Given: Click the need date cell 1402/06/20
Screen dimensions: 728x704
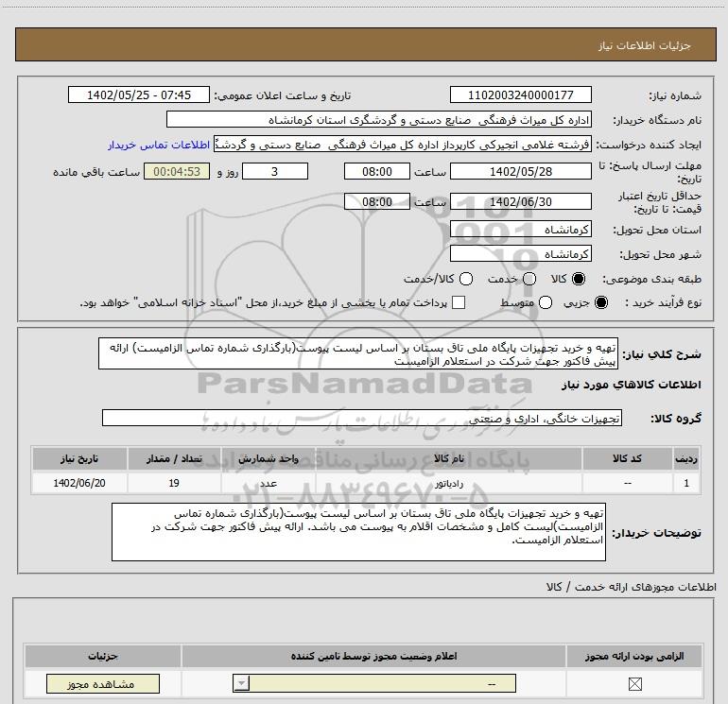Looking at the screenshot, I should (79, 483).
